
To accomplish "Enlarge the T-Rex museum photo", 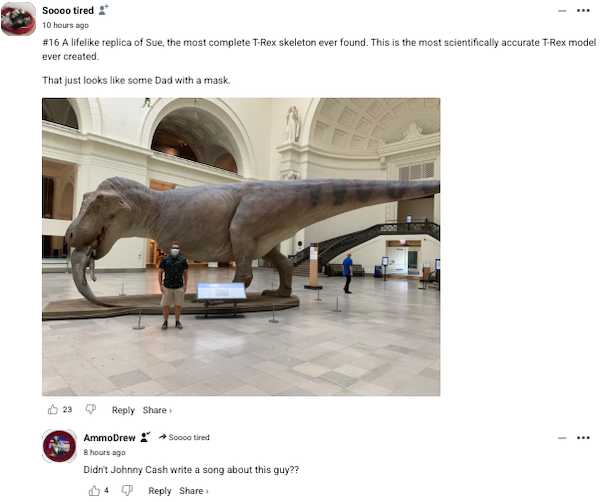I will tap(241, 246).
